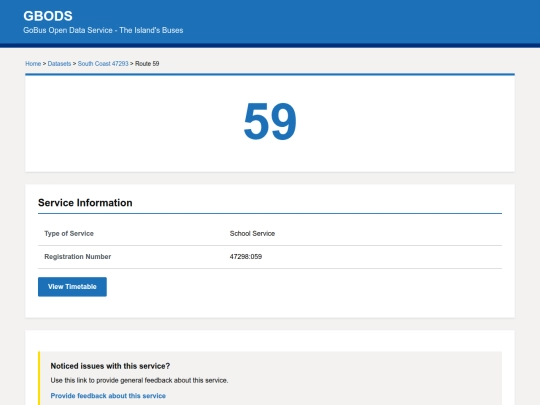This screenshot has width=540, height=405.
Task: Select the Type of Service label
Action: 69,233
